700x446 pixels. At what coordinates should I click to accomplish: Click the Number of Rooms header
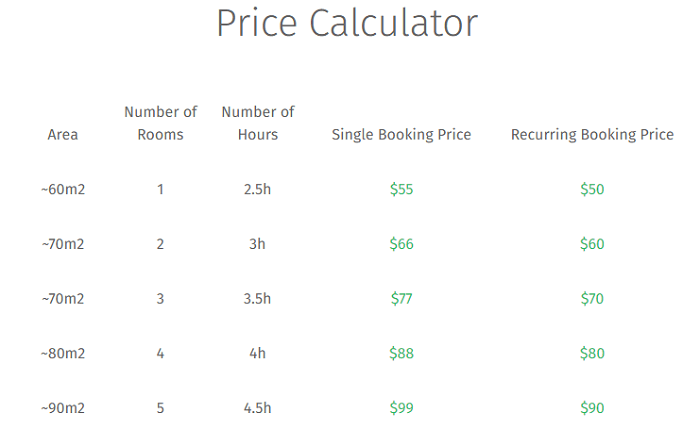coord(160,123)
